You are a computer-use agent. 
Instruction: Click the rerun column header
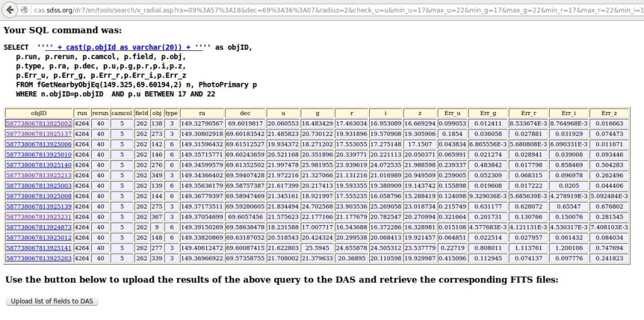100,113
